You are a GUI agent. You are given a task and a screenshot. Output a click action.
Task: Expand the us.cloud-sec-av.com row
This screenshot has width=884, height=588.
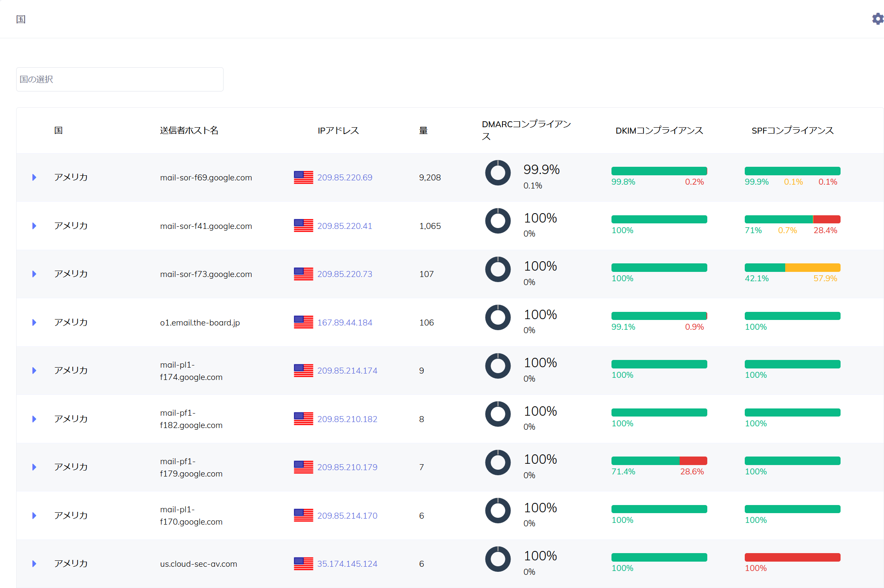34,564
